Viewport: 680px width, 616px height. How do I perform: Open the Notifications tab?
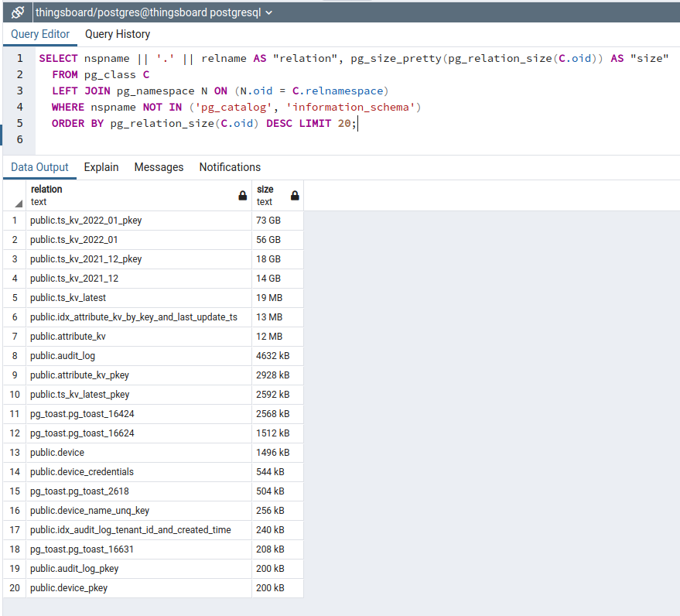[x=230, y=167]
